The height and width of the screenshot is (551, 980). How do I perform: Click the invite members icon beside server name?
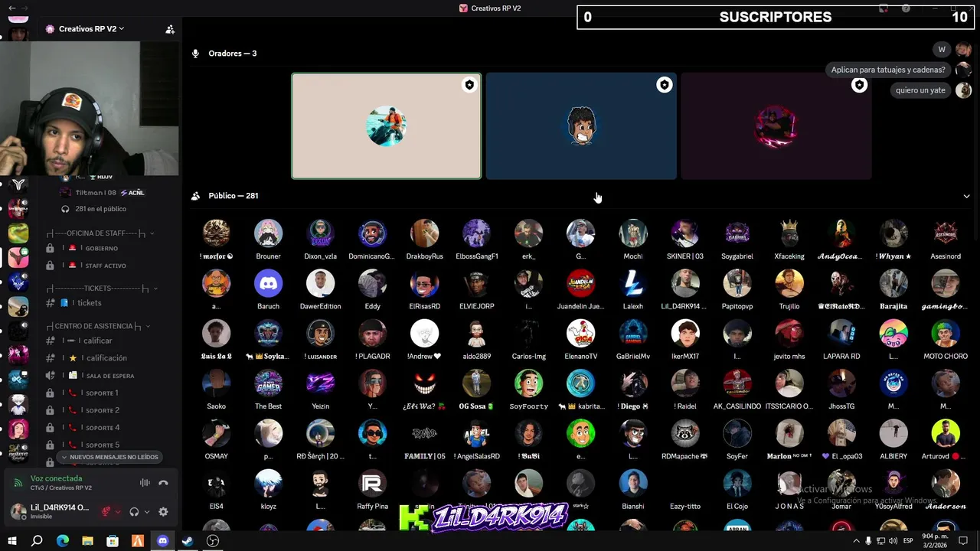click(x=170, y=29)
